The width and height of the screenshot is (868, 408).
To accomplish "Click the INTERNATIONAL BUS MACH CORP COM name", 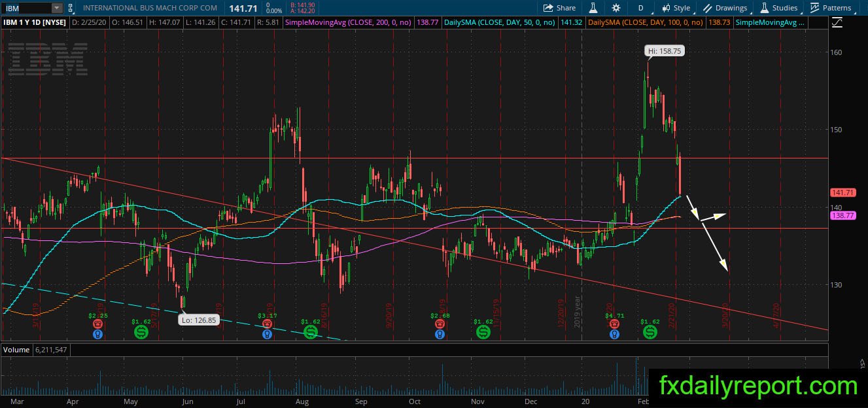I will pyautogui.click(x=150, y=8).
